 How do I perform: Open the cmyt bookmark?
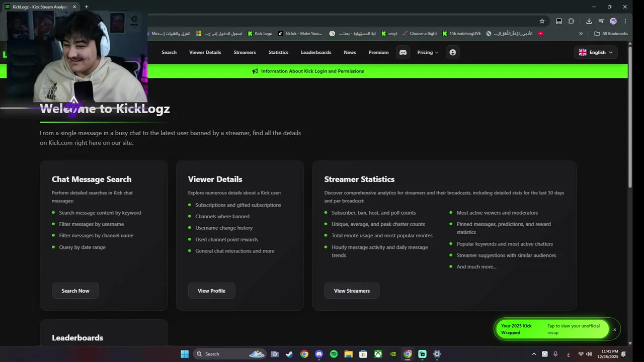[389, 34]
